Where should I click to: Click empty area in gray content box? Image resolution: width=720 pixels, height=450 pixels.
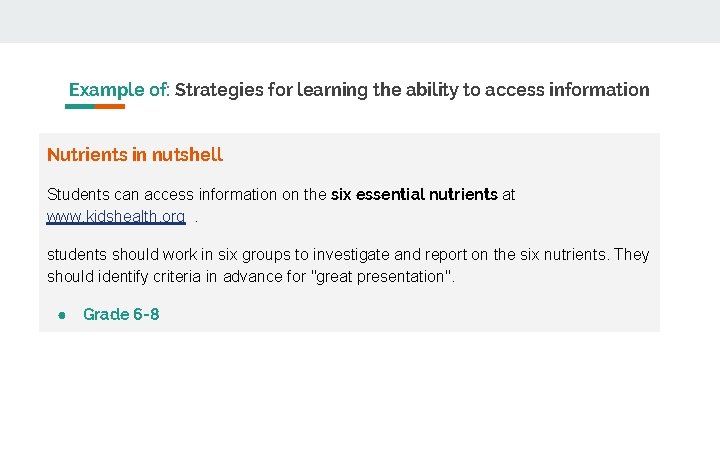click(450, 310)
